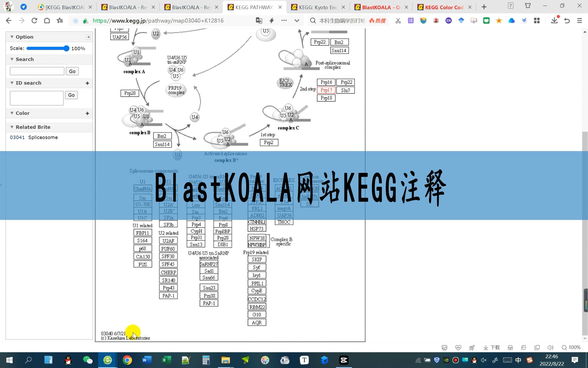Click the browser settings menu icon

(580, 20)
